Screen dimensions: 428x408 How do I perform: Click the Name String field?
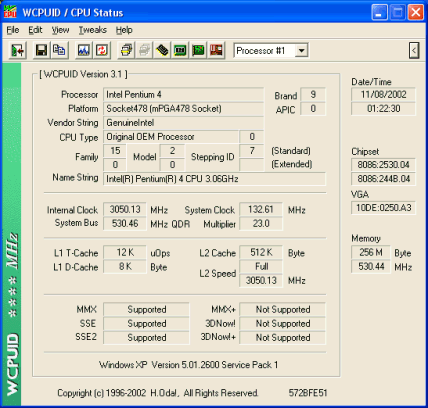coord(214,179)
